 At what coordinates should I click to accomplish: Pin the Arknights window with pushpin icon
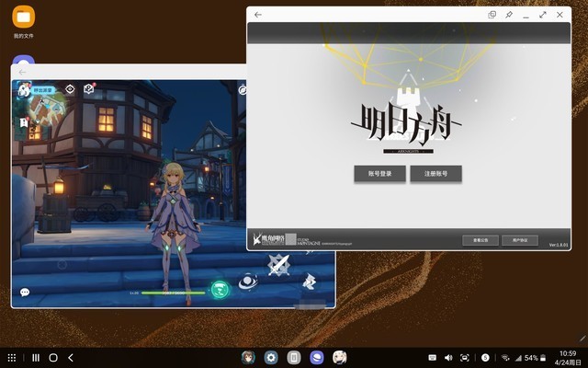(509, 15)
